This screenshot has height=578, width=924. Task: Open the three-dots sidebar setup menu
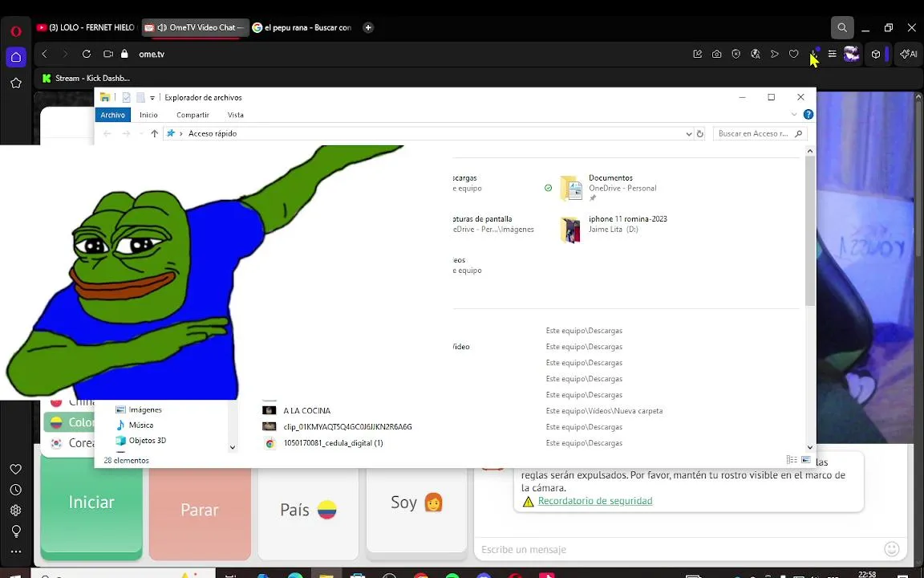point(16,552)
